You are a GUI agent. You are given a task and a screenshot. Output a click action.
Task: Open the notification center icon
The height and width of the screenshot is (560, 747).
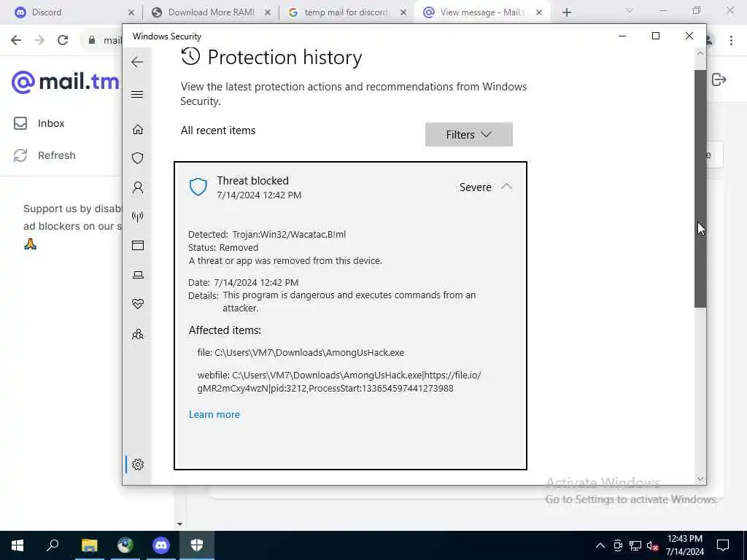point(723,545)
